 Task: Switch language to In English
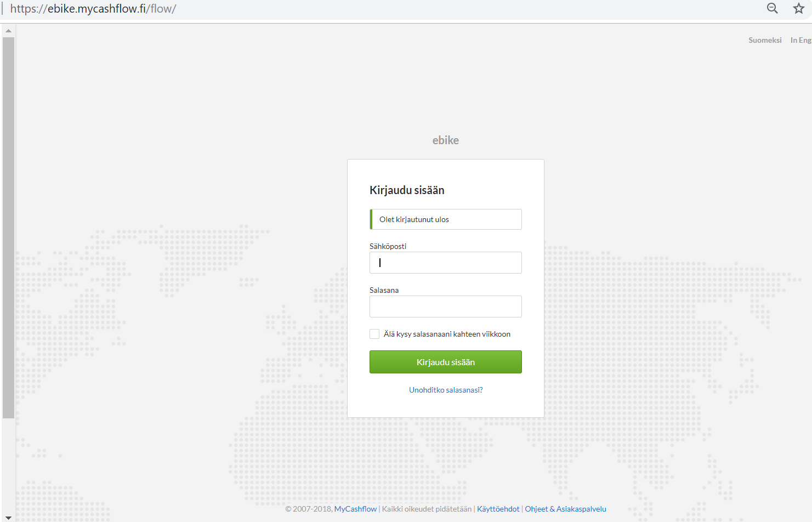coord(800,40)
